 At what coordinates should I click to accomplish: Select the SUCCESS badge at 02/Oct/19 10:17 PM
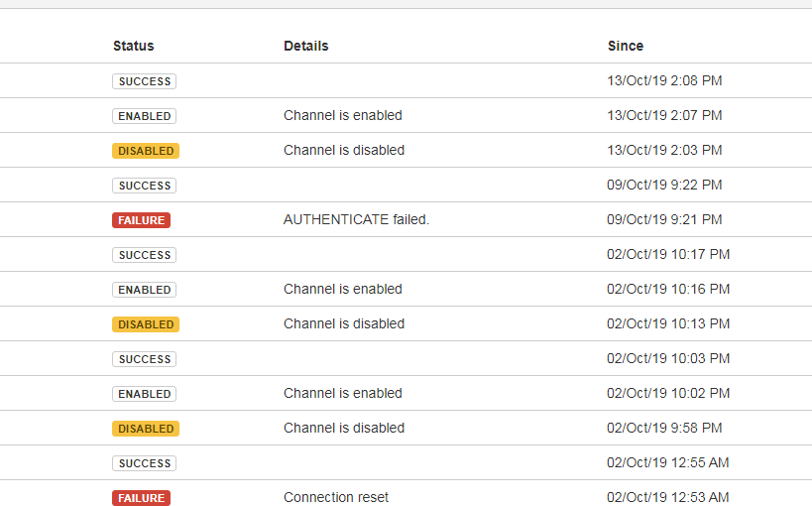(145, 255)
